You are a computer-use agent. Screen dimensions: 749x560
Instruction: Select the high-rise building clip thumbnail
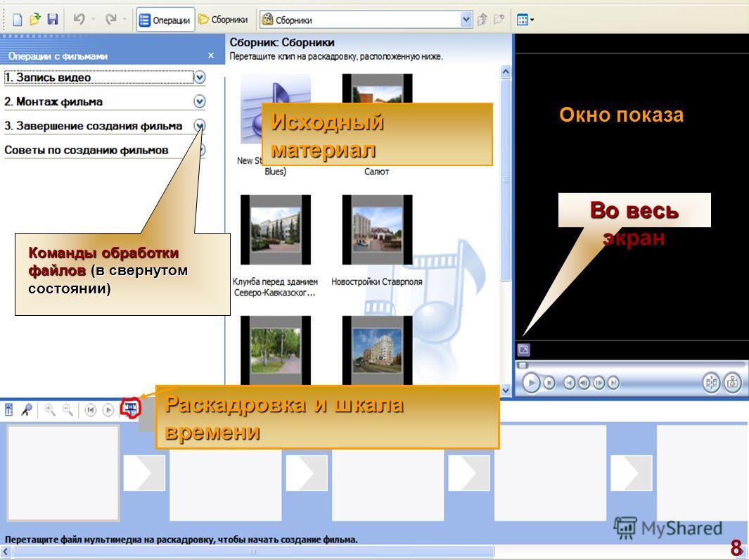click(378, 350)
